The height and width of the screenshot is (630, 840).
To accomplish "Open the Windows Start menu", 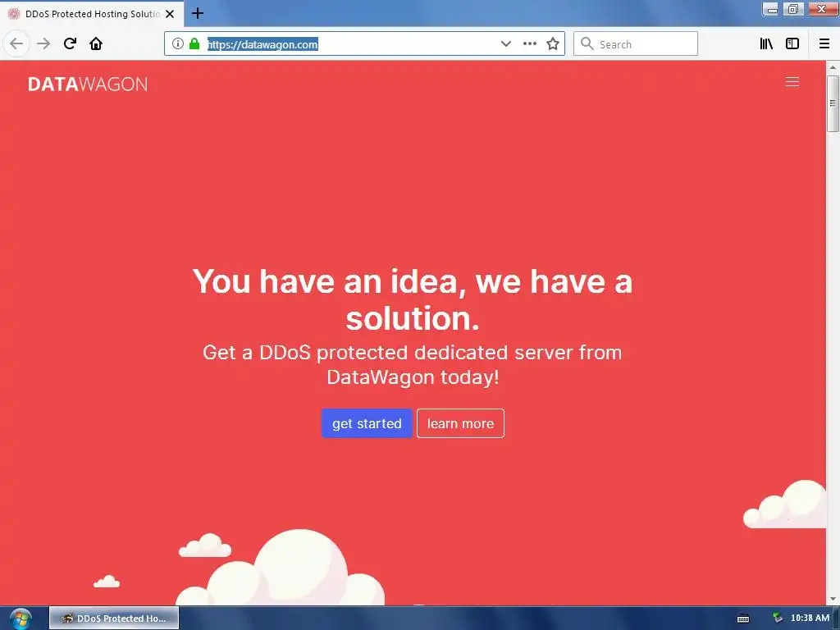I will click(x=20, y=619).
